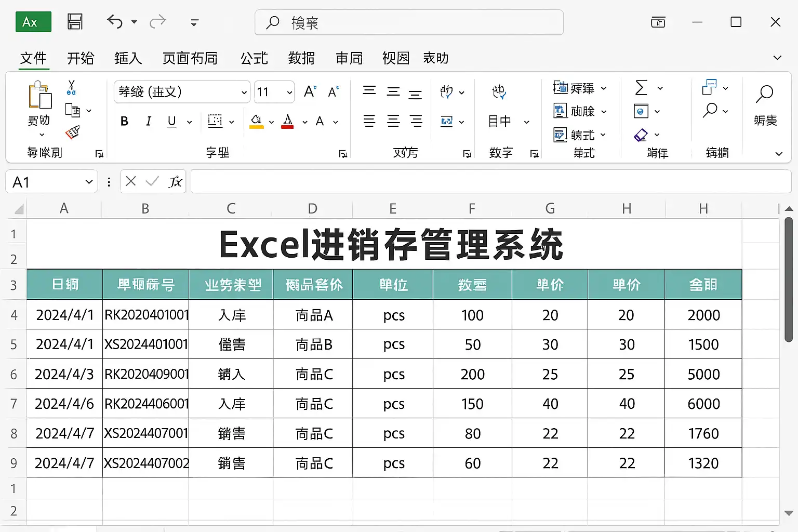
Task: Toggle Bold formatting
Action: tap(124, 122)
